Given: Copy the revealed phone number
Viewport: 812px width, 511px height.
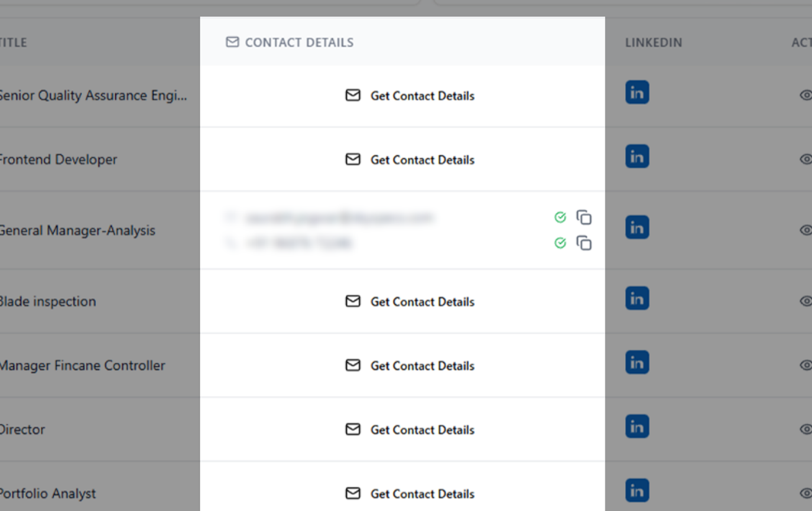Looking at the screenshot, I should 584,243.
